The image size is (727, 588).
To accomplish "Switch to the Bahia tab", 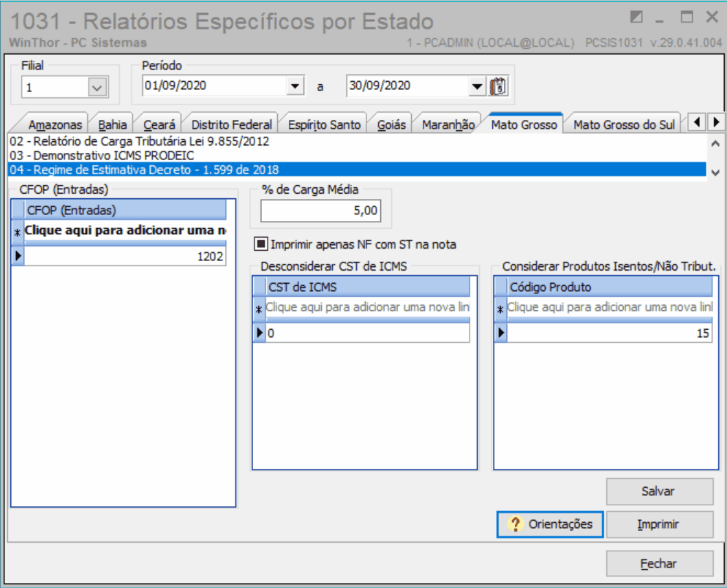I will [x=112, y=125].
